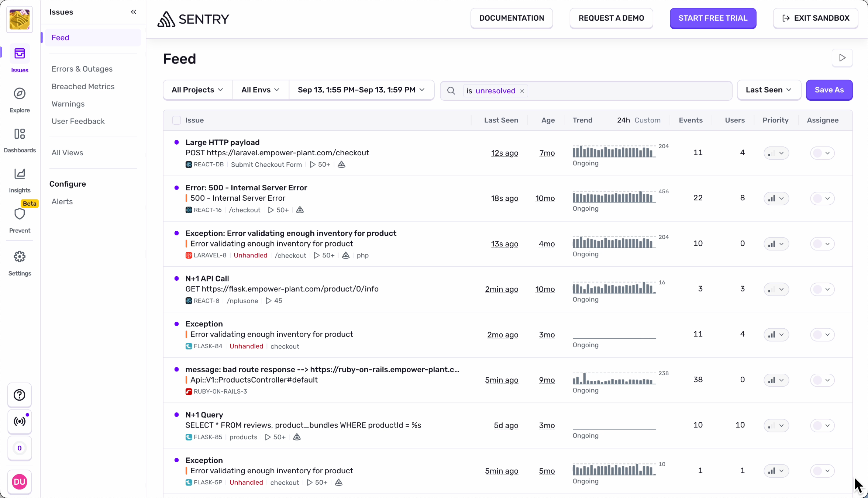Open the help question mark icon

[x=20, y=395]
